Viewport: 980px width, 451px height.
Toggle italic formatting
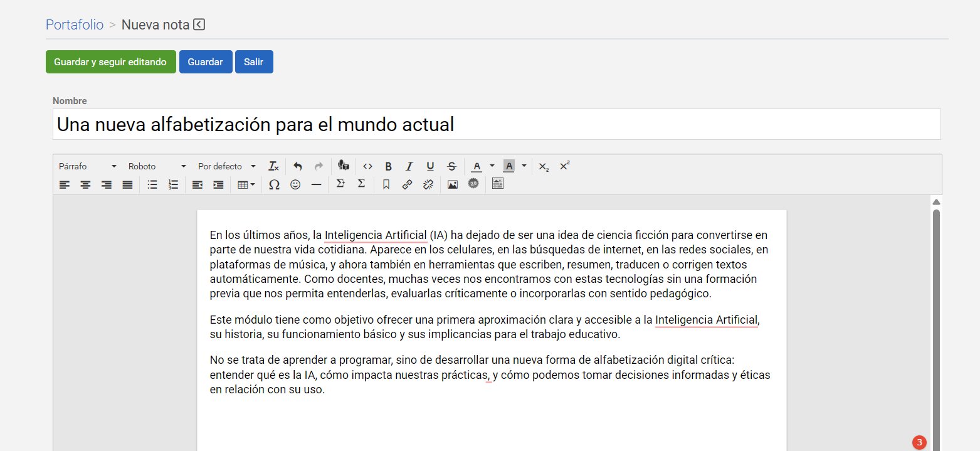pyautogui.click(x=409, y=166)
